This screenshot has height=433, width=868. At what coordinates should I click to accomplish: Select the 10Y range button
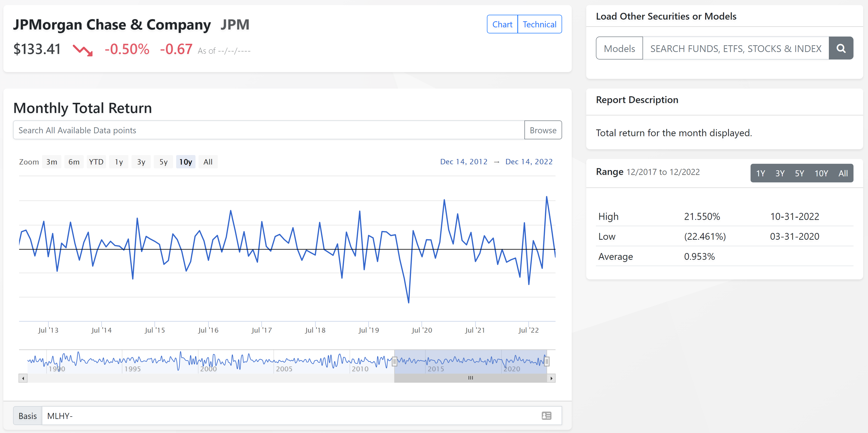pyautogui.click(x=821, y=173)
